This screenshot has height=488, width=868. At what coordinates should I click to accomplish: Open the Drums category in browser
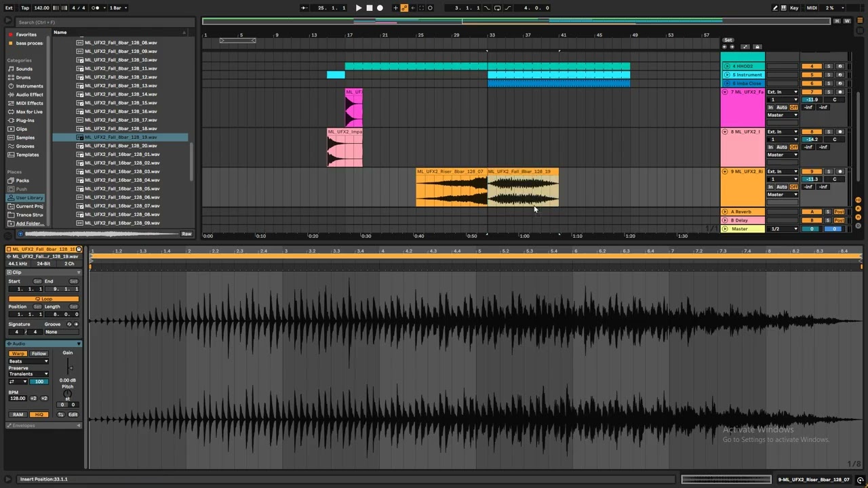(x=23, y=77)
